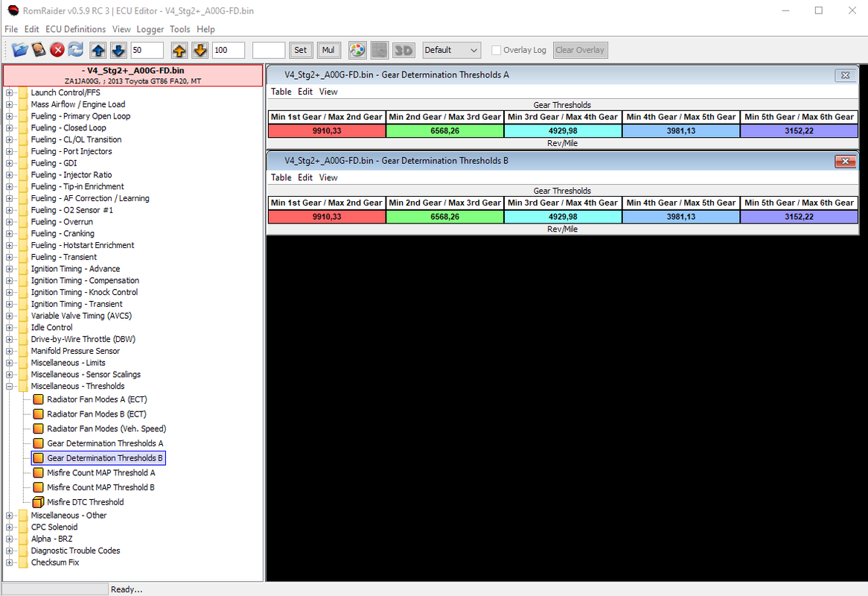This screenshot has width=868, height=596.
Task: Select Misfire Count MAP Threshold A icon
Action: click(x=38, y=472)
